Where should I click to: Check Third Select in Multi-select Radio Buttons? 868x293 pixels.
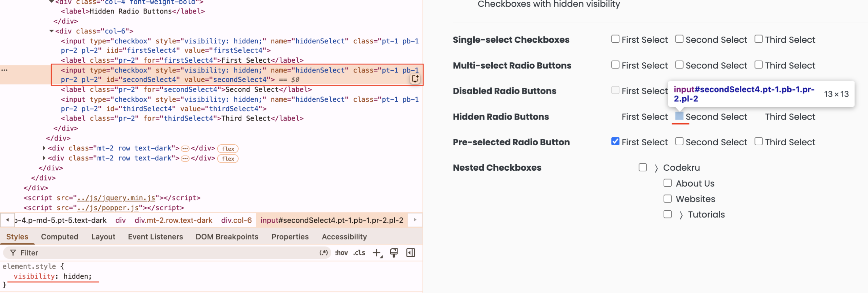coord(758,65)
